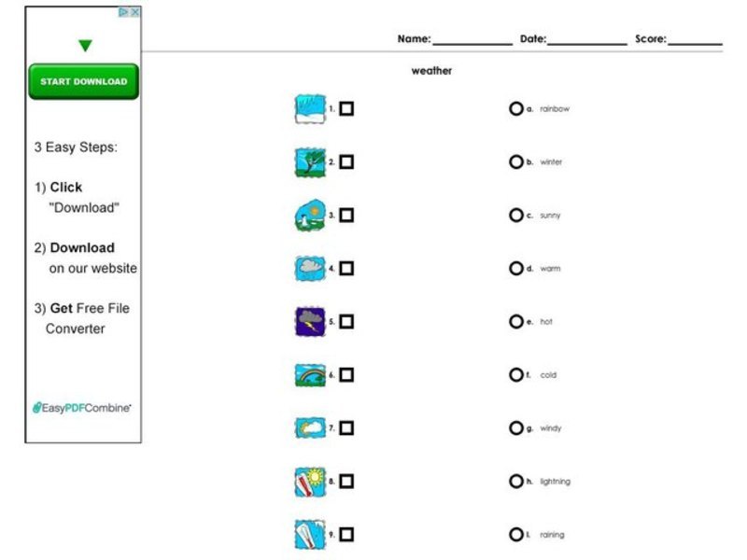Screen dimensions: 747x560
Task: Select the rainbow picture icon
Action: pyautogui.click(x=308, y=374)
